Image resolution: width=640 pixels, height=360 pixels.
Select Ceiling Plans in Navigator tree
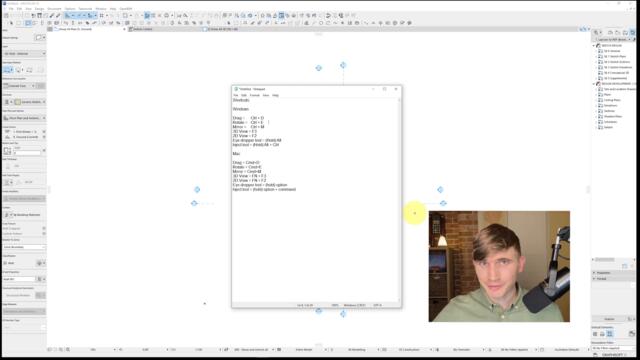click(612, 100)
